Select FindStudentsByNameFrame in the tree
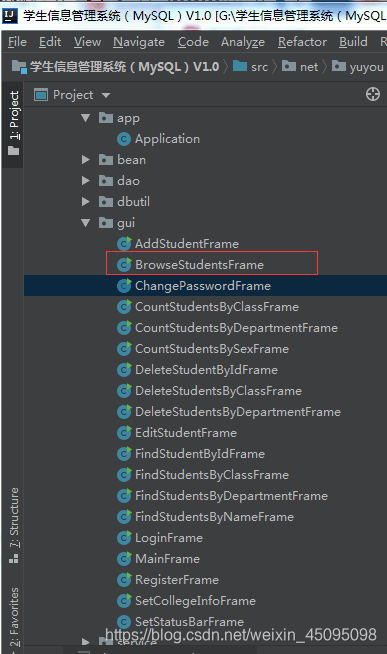 pyautogui.click(x=214, y=517)
